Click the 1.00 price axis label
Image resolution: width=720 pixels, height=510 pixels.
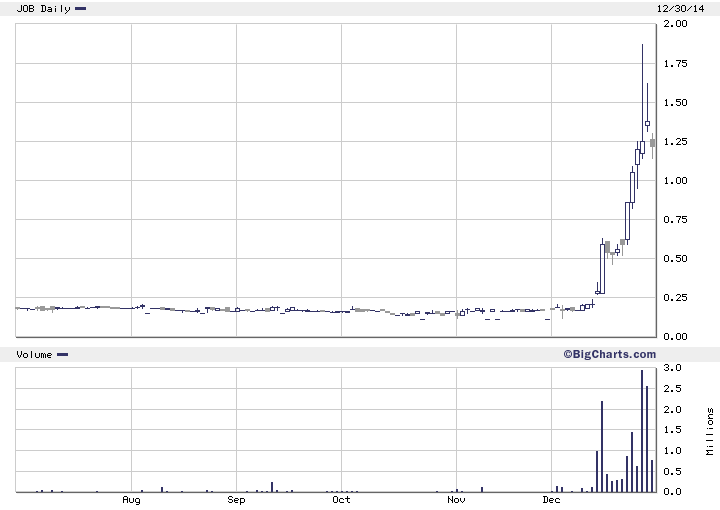tap(675, 180)
